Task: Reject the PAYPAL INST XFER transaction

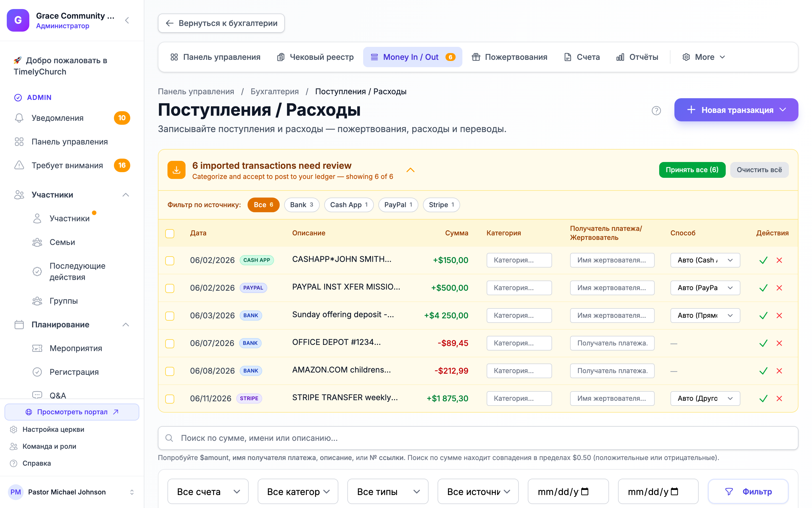Action: pos(779,288)
